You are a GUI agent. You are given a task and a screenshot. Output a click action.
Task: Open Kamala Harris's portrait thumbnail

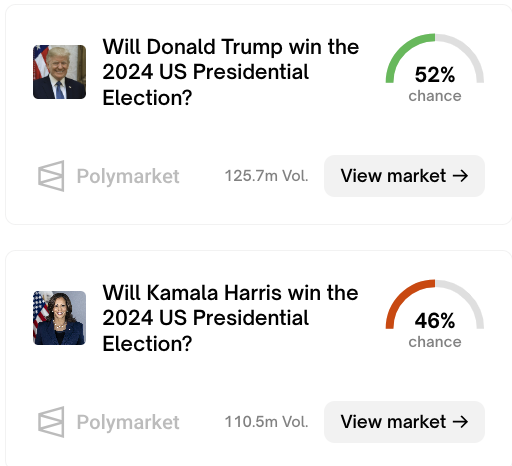click(59, 318)
